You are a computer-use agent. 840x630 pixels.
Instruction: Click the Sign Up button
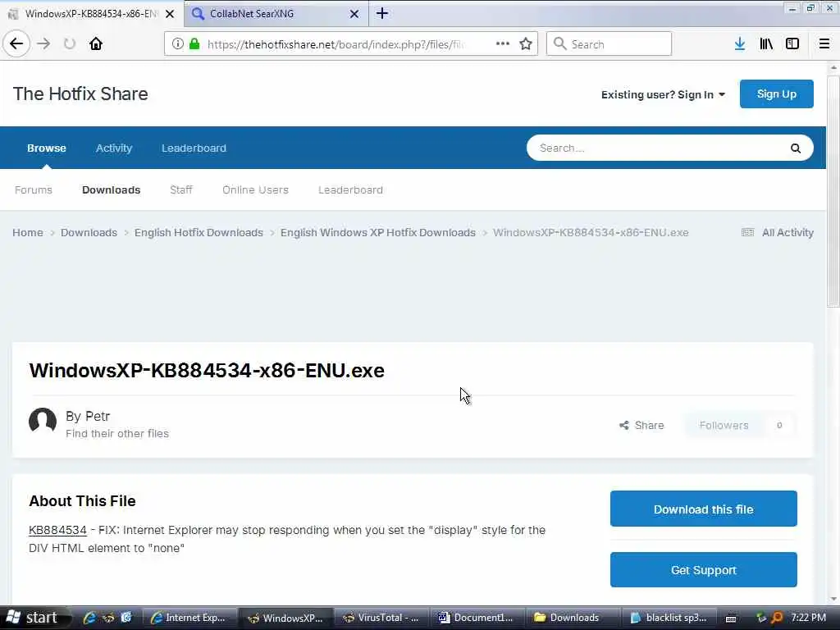click(x=776, y=94)
